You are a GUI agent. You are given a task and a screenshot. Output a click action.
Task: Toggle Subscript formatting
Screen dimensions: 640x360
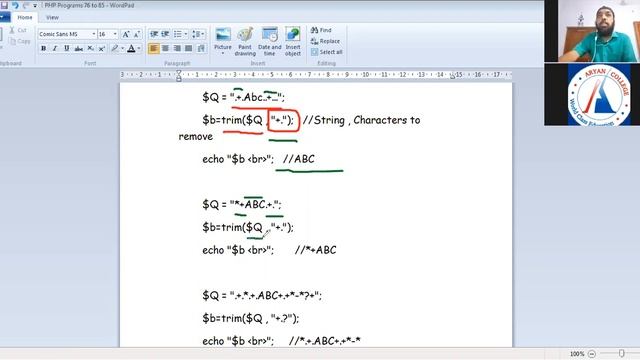(x=90, y=49)
